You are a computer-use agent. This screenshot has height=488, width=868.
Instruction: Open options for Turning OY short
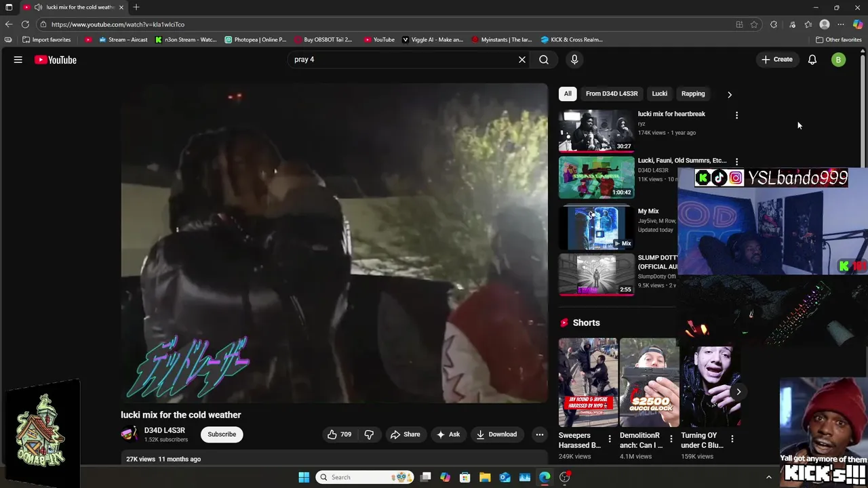click(732, 439)
